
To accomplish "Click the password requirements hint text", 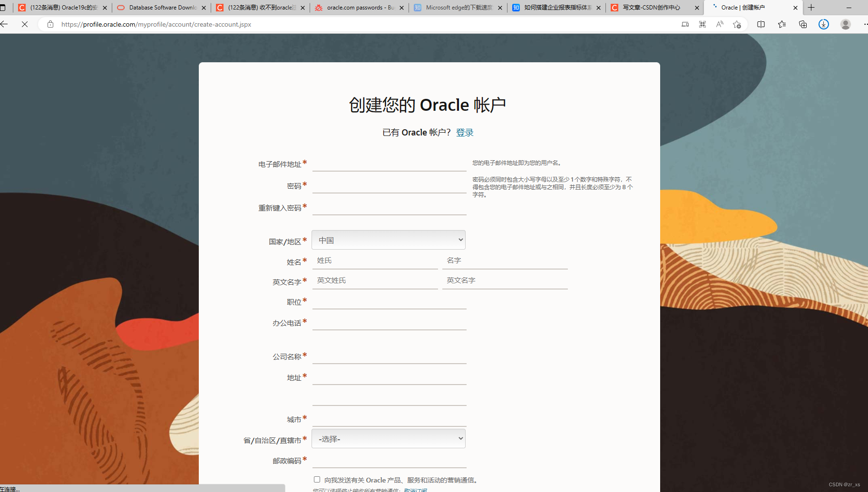I will [553, 187].
